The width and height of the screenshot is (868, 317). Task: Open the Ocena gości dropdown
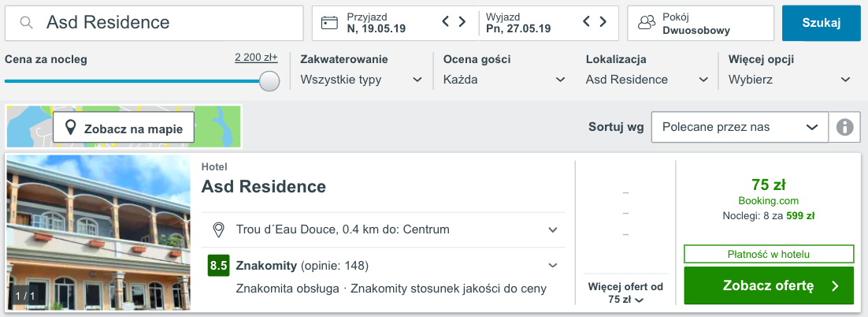504,80
